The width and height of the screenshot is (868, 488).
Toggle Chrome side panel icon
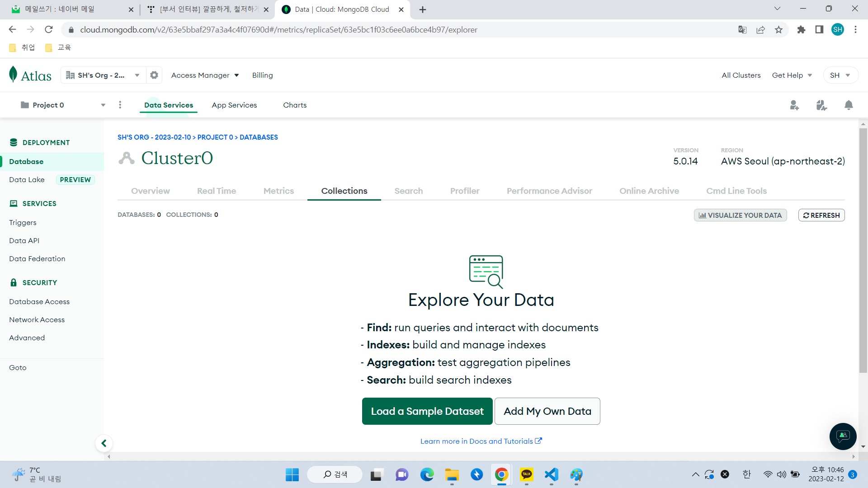(819, 30)
